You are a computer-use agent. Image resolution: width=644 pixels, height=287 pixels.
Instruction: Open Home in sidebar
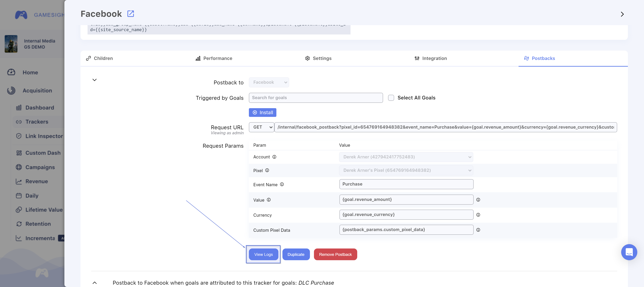[30, 72]
